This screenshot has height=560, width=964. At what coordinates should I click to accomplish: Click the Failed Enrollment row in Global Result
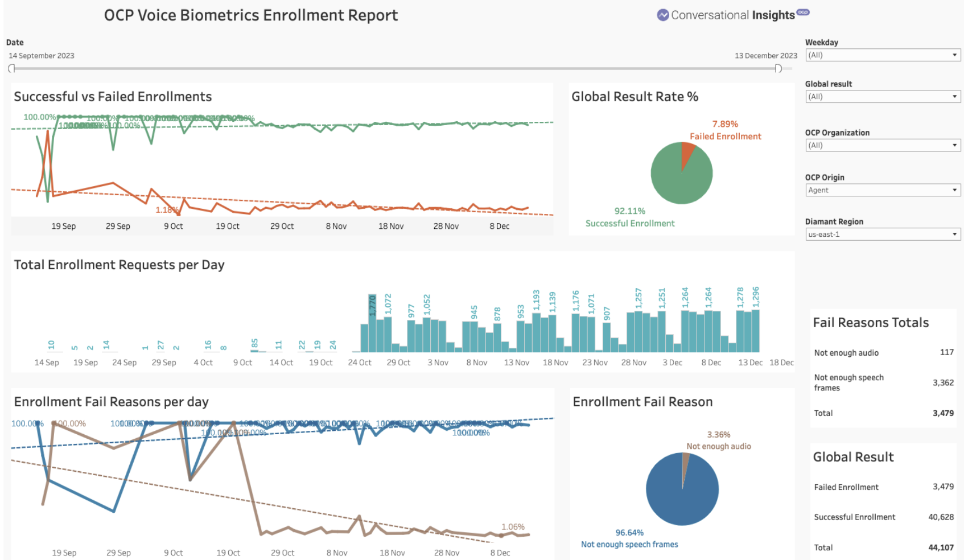coord(884,487)
